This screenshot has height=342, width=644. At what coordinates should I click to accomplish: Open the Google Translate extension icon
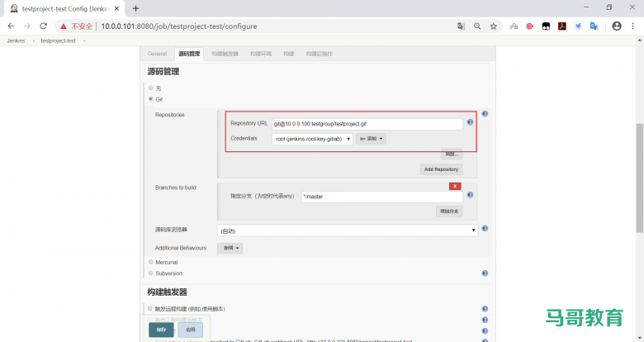594,26
